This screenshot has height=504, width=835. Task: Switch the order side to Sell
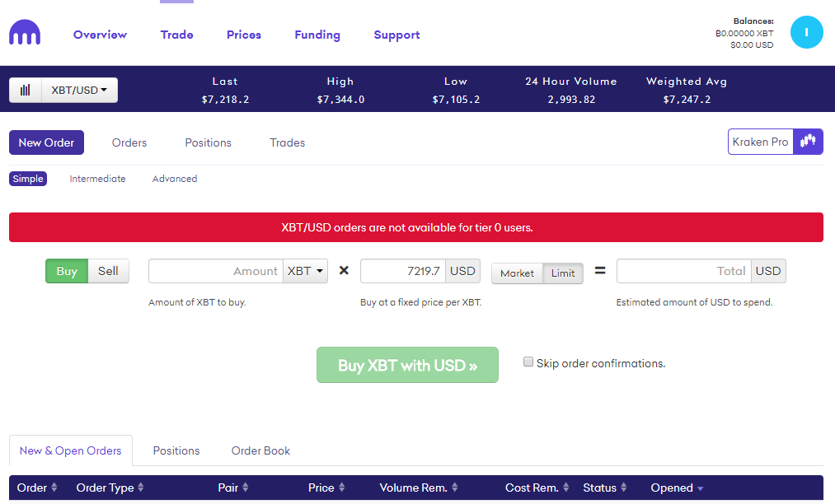click(x=108, y=270)
